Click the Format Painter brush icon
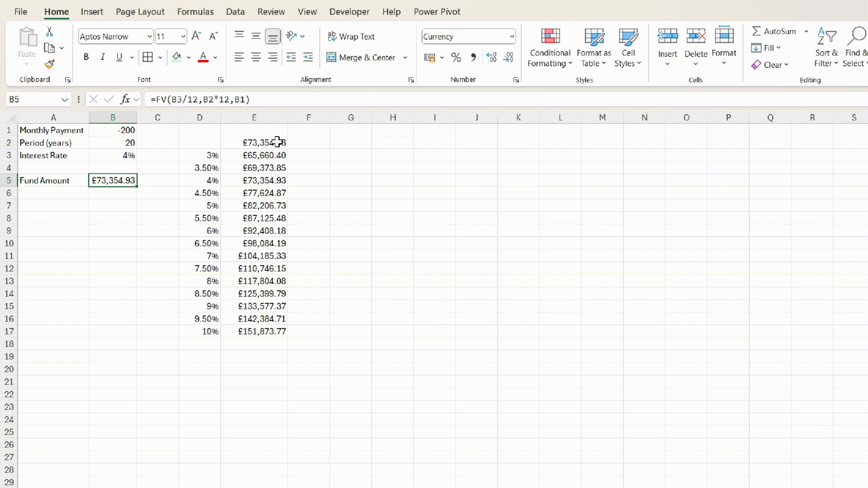The width and height of the screenshot is (868, 488). (x=50, y=64)
